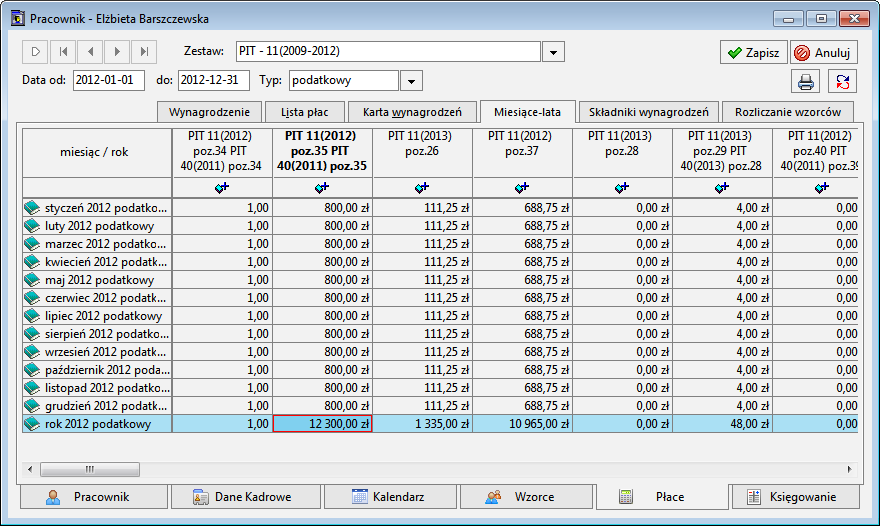Click book icon beside styczeń 2012 row
This screenshot has height=526, width=880.
tap(32, 208)
